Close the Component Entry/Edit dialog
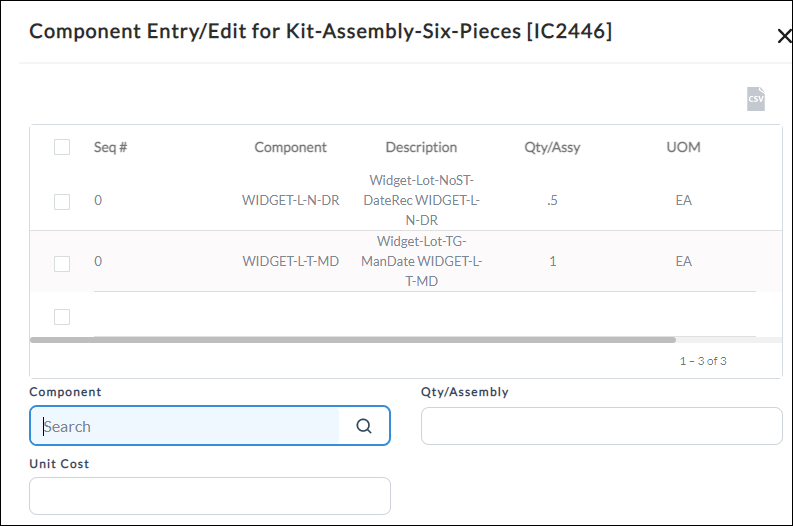793x526 pixels. [784, 36]
